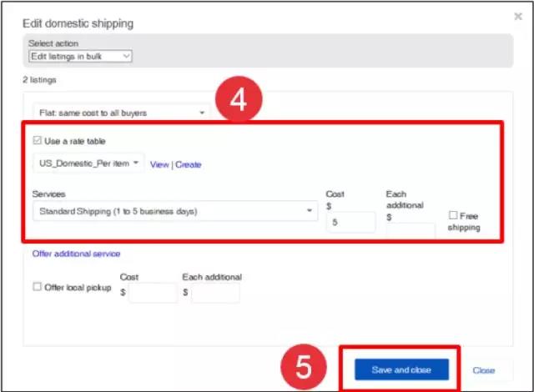Click the shipping Cost field showing 5
This screenshot has height=392, width=534.
coord(351,222)
